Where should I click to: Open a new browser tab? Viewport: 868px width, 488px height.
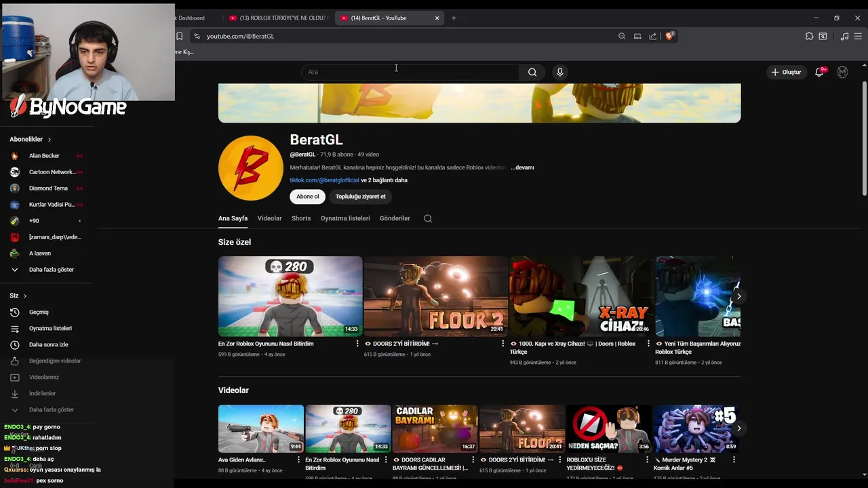coord(454,18)
